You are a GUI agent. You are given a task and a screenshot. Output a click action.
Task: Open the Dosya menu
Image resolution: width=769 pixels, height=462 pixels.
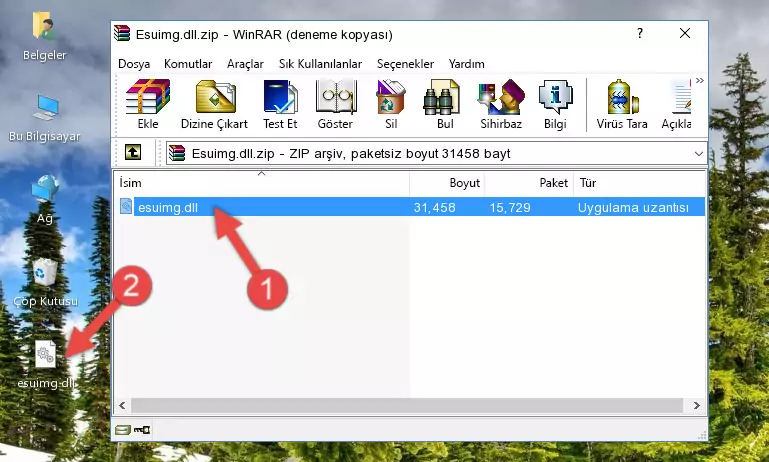(x=134, y=64)
